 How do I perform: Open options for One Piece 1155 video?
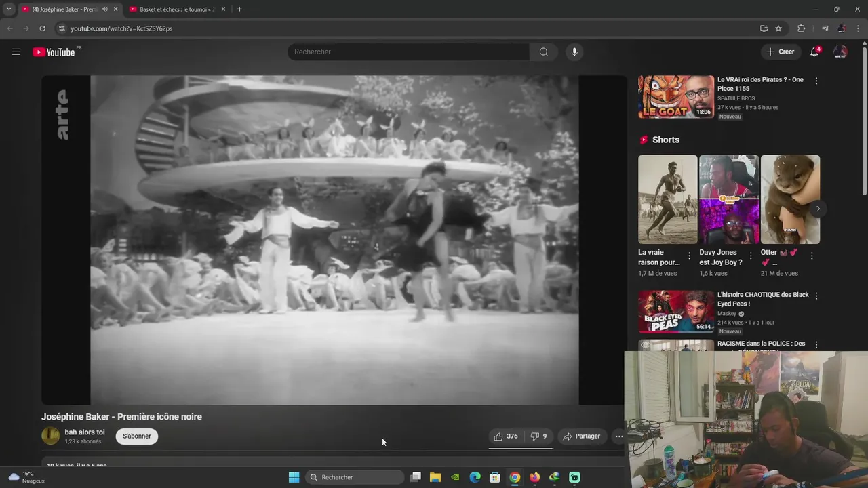[816, 81]
